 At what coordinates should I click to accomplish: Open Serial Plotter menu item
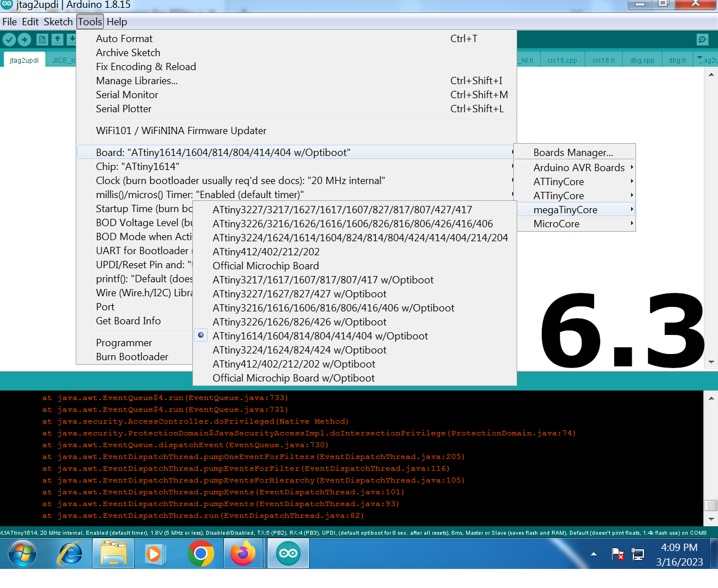click(x=296, y=109)
